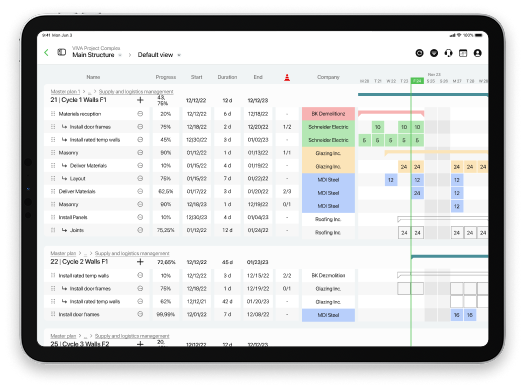Toggle the sidebar panel icon

pos(61,52)
